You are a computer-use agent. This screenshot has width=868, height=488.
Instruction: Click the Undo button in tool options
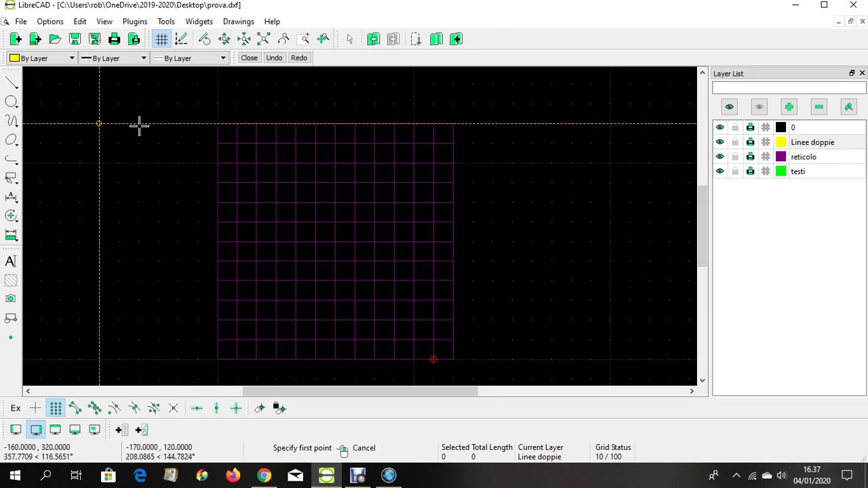[274, 58]
